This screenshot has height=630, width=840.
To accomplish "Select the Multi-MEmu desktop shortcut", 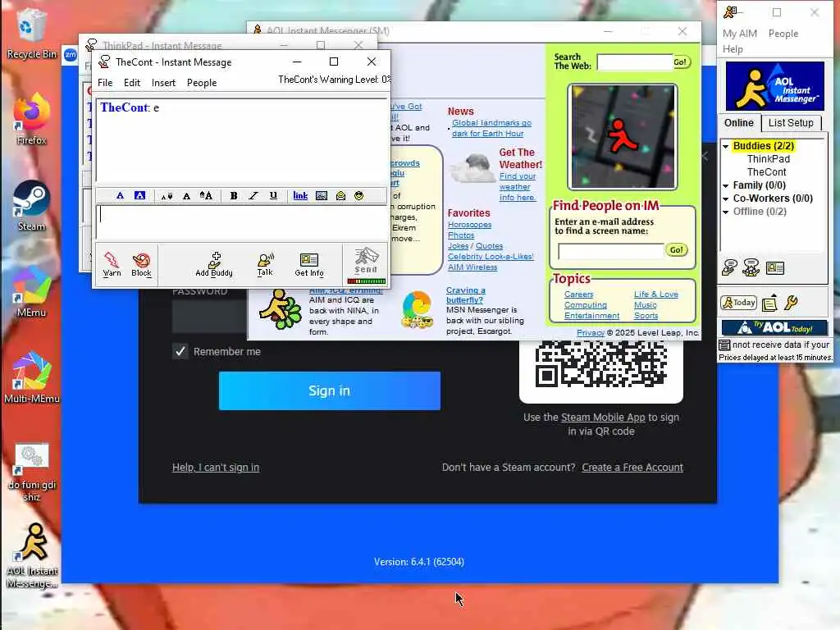I will 32,378.
